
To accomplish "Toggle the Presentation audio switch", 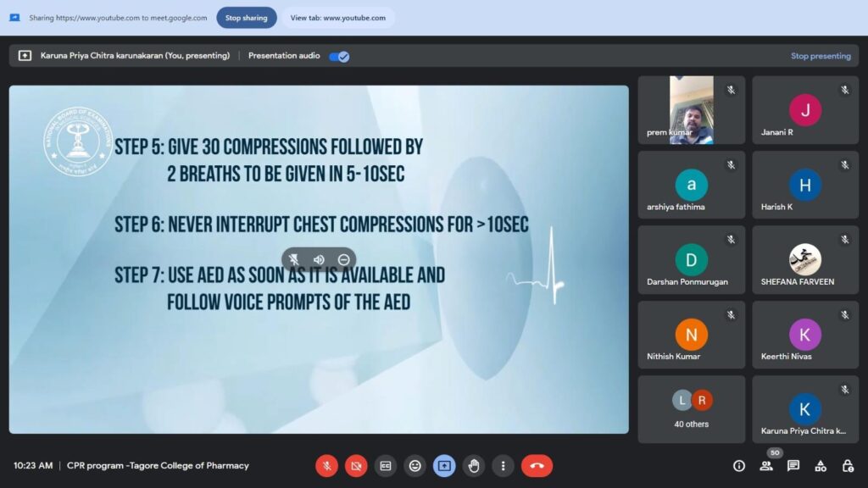I will coord(339,57).
